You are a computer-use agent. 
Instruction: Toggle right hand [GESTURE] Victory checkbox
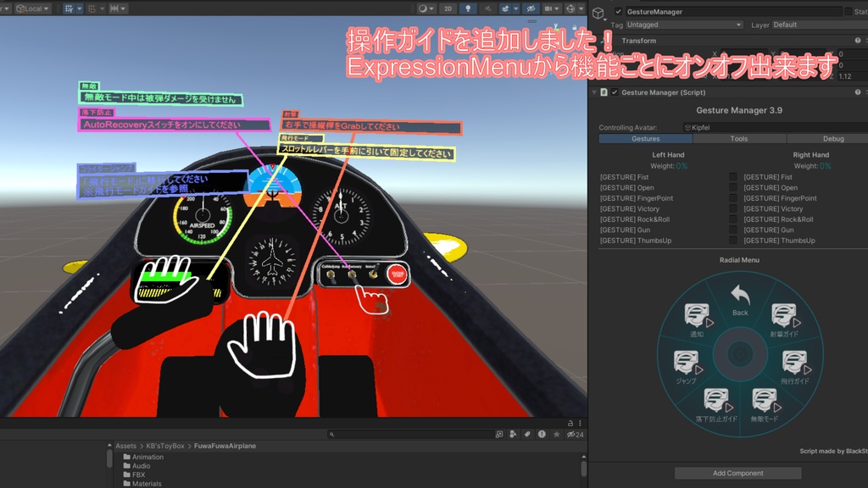pyautogui.click(x=733, y=208)
